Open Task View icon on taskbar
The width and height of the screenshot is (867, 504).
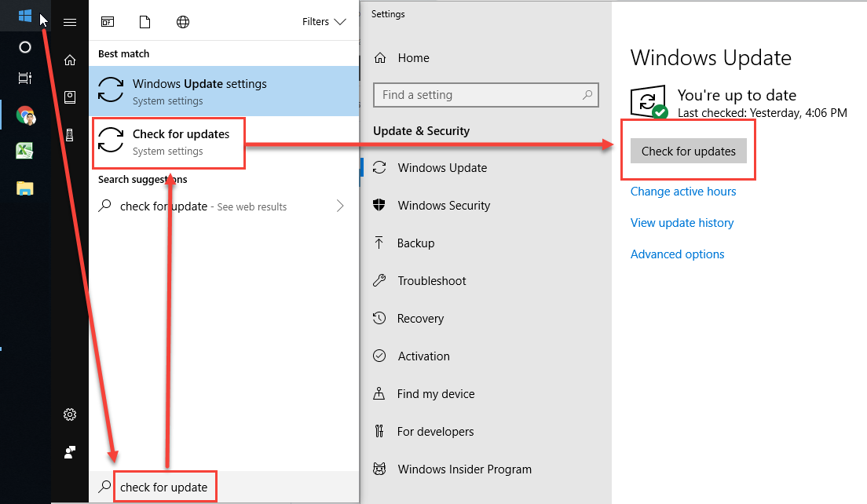[25, 78]
